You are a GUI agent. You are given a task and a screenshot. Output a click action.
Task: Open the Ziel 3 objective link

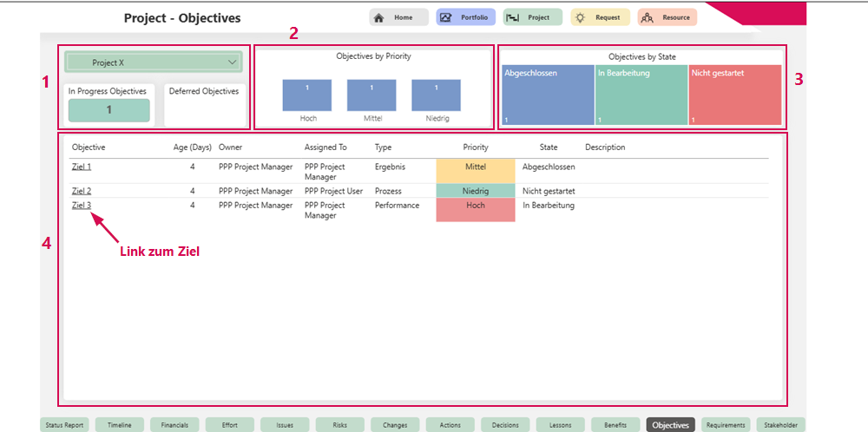pos(82,206)
